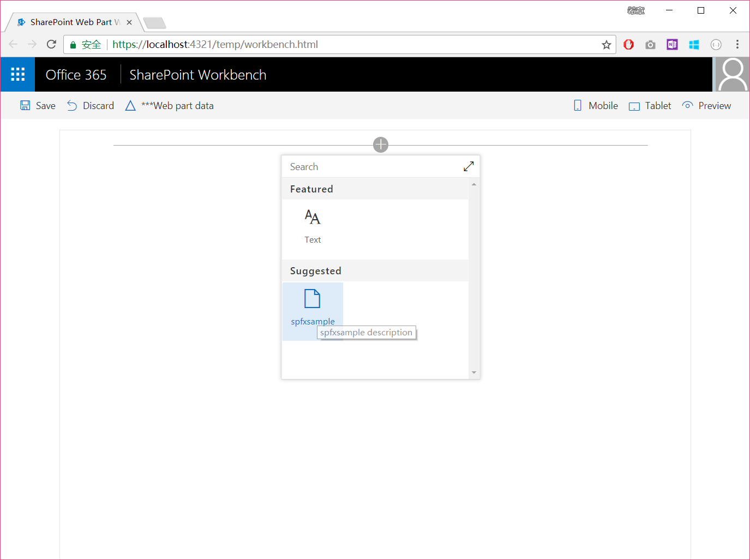The width and height of the screenshot is (750, 560).
Task: Open the SharePoint Workbench link in header
Action: pyautogui.click(x=197, y=74)
